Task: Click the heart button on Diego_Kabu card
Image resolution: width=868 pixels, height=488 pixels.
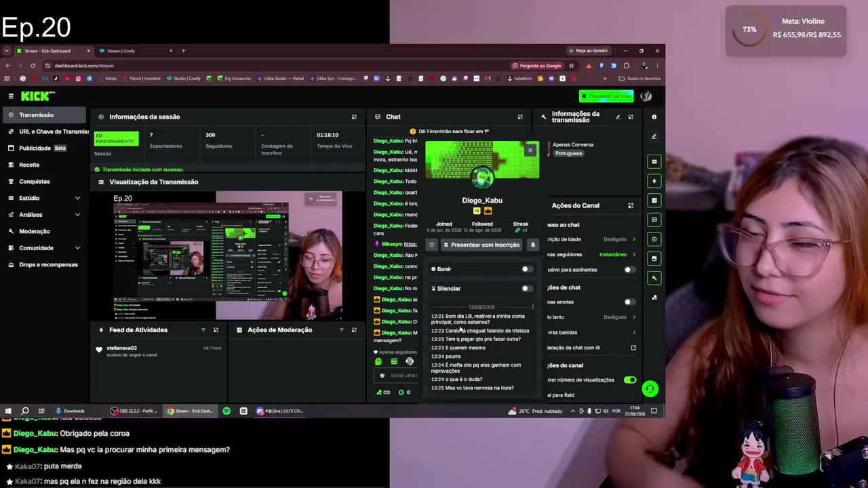Action: tap(432, 245)
